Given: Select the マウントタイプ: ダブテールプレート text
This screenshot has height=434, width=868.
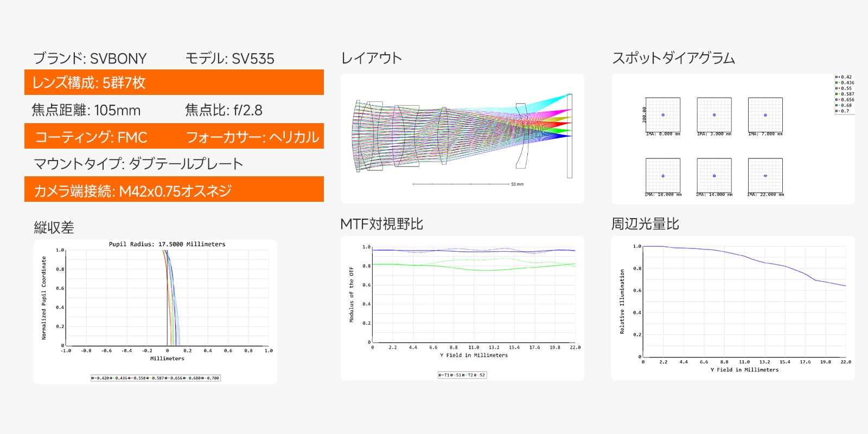Looking at the screenshot, I should [138, 164].
